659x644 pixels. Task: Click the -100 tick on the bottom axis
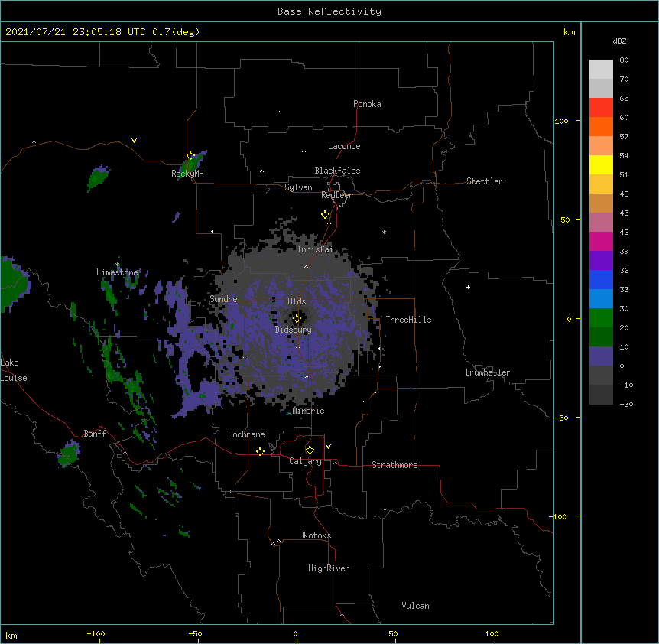(96, 633)
